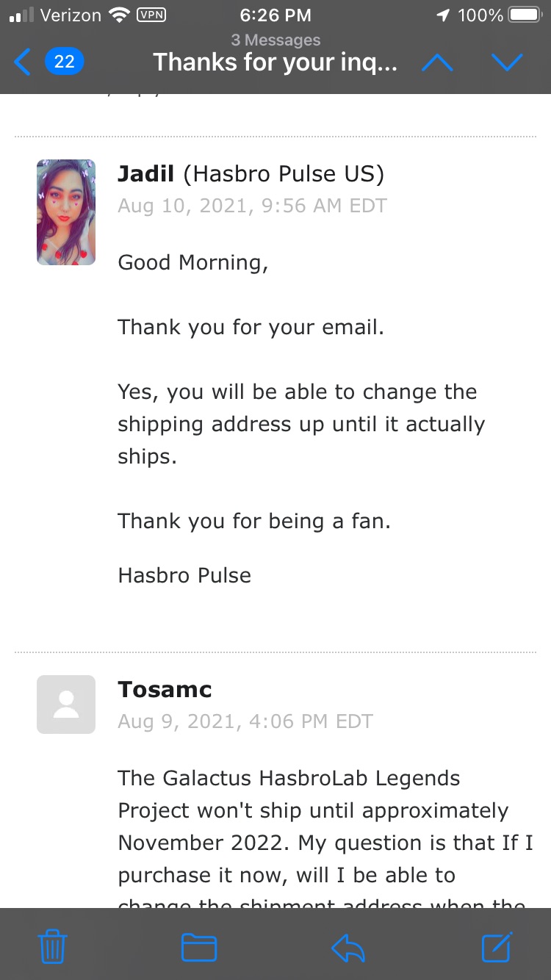The image size is (551, 980).
Task: Tap the battery icon in status bar
Action: click(x=525, y=15)
